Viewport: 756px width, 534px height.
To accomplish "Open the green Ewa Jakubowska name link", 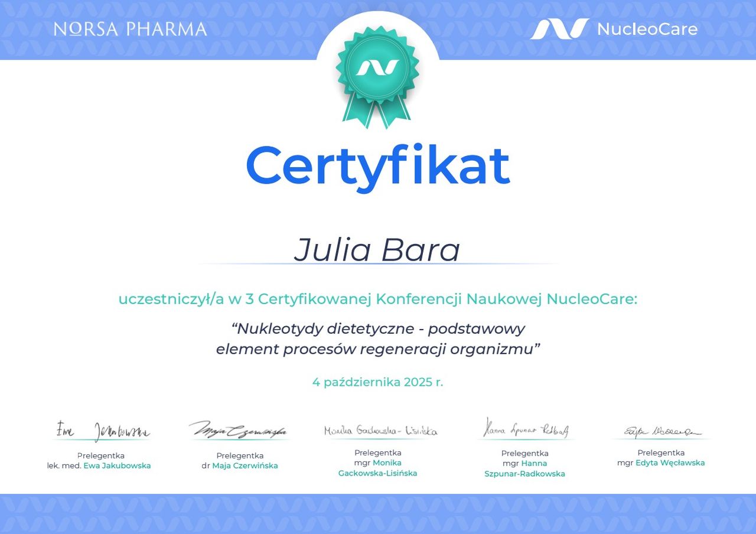I will (117, 465).
